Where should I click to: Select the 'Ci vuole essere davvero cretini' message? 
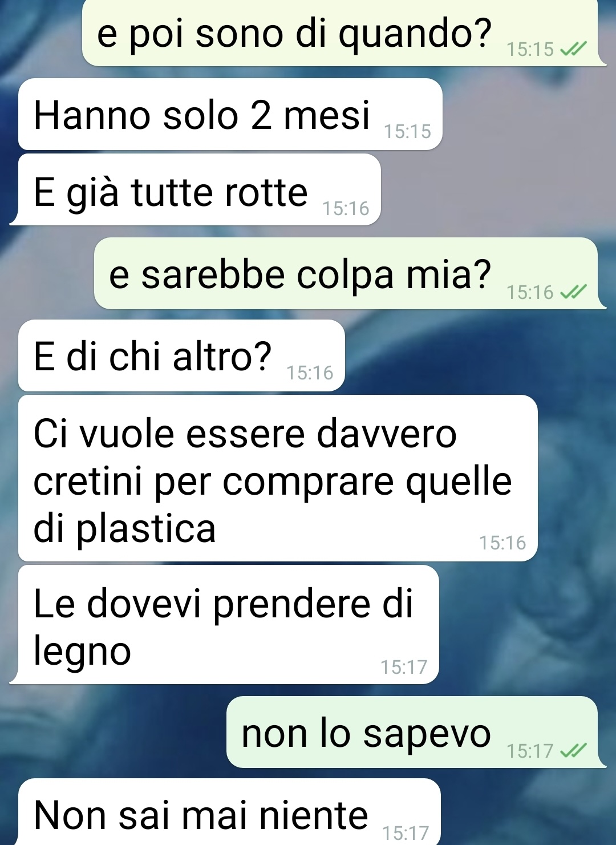278,478
